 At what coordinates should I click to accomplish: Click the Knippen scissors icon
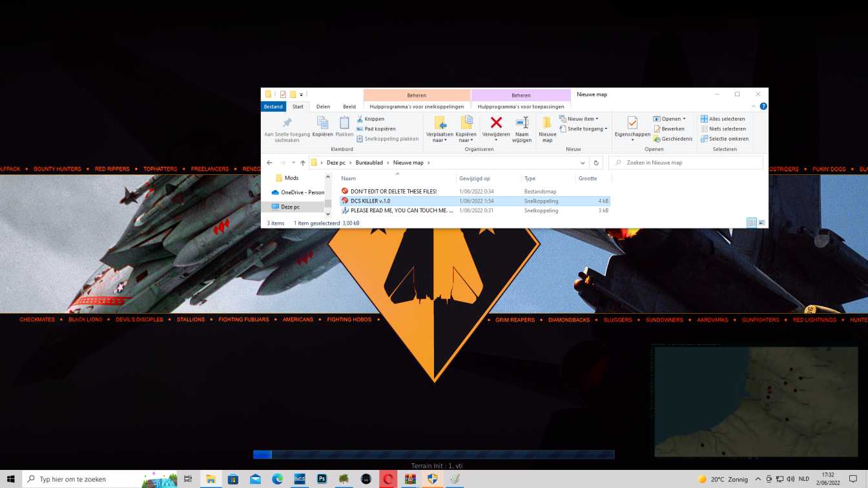pyautogui.click(x=360, y=119)
